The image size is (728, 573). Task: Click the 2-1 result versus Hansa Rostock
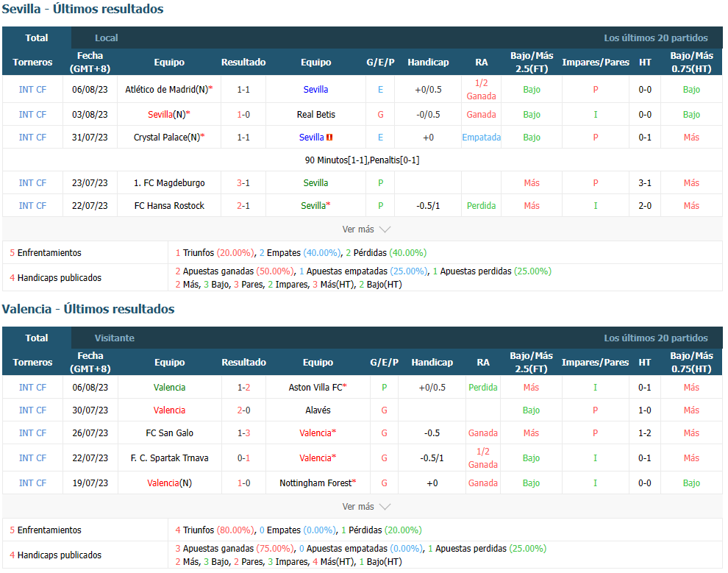click(x=243, y=205)
